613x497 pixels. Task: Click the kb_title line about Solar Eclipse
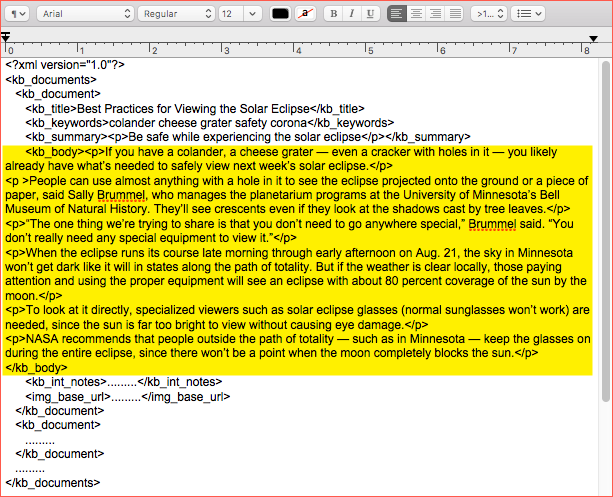coord(195,109)
